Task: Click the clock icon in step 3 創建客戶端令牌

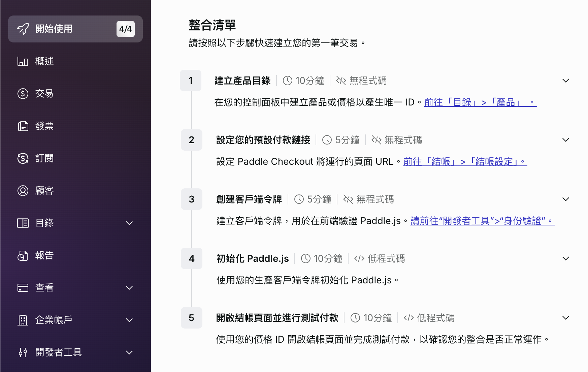Action: (299, 199)
